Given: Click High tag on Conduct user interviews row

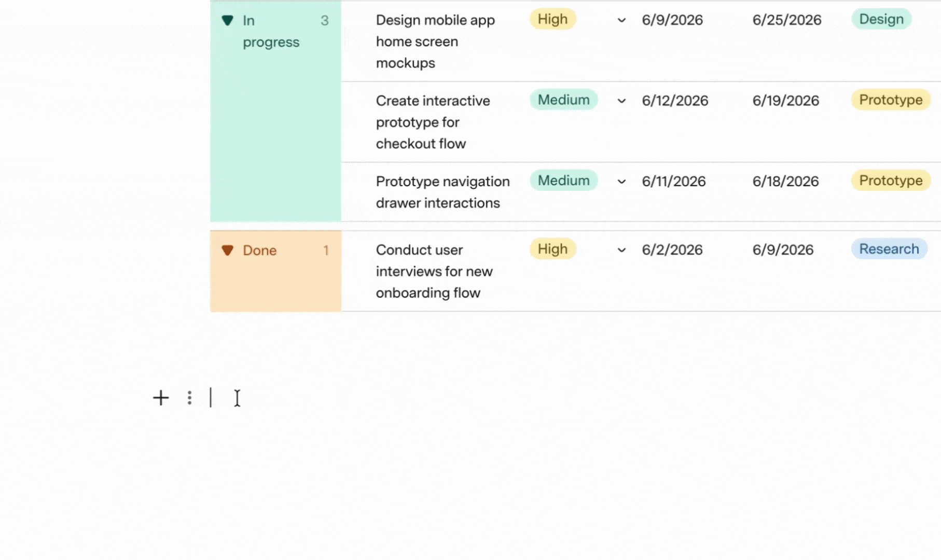Looking at the screenshot, I should 552,249.
